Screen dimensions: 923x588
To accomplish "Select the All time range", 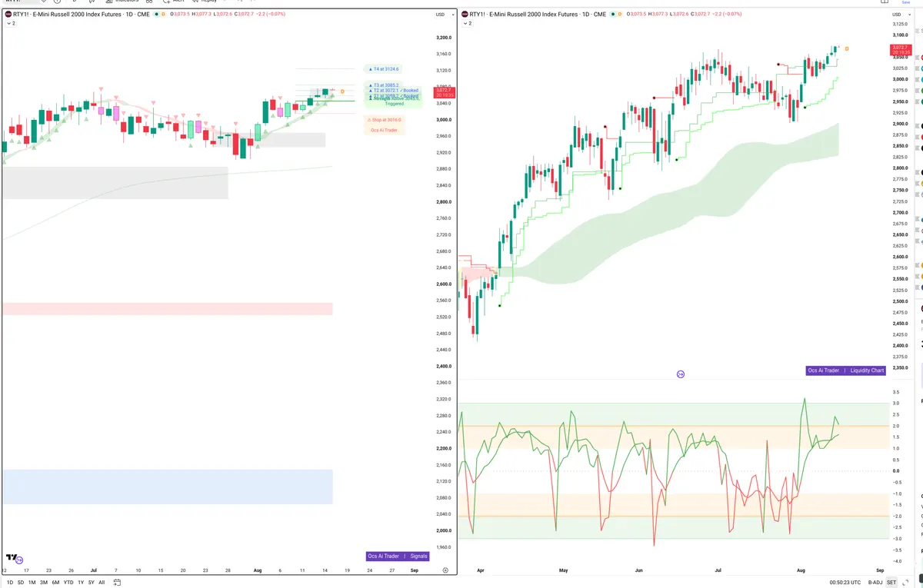I will [x=102, y=583].
